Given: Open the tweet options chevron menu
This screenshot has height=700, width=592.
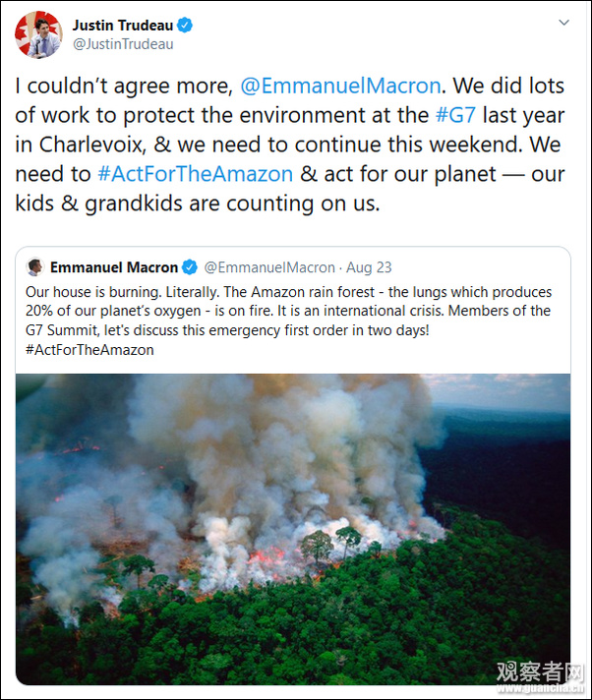Looking at the screenshot, I should point(562,22).
